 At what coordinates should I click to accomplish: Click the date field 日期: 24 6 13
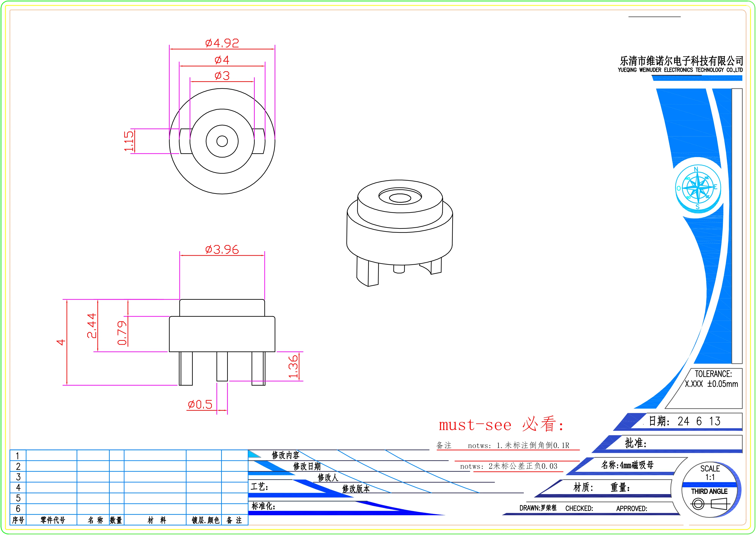pos(685,421)
